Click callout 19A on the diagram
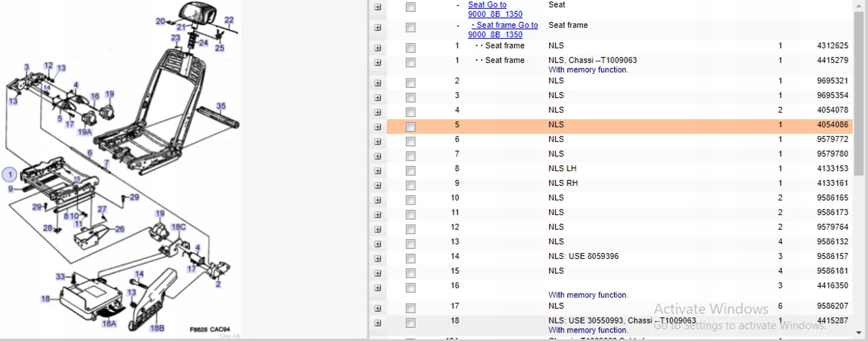 tap(85, 132)
